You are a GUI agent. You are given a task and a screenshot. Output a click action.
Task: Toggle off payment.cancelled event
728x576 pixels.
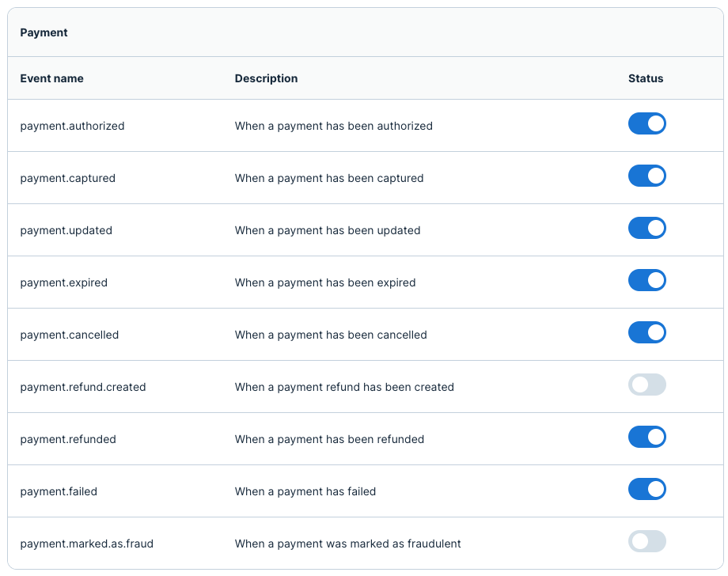click(x=646, y=333)
